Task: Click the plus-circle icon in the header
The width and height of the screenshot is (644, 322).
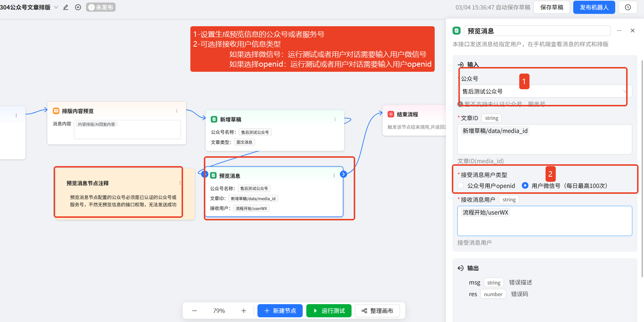Action: (x=78, y=7)
